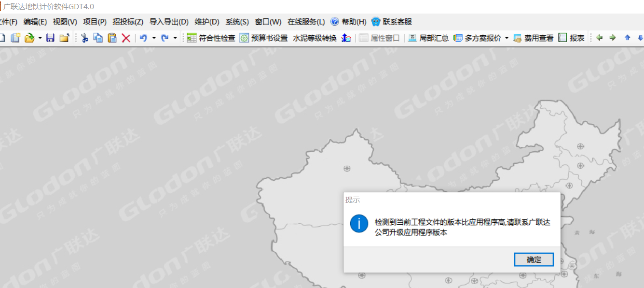The image size is (644, 288).
Task: Open the 属性窗口 properties window
Action: 379,38
